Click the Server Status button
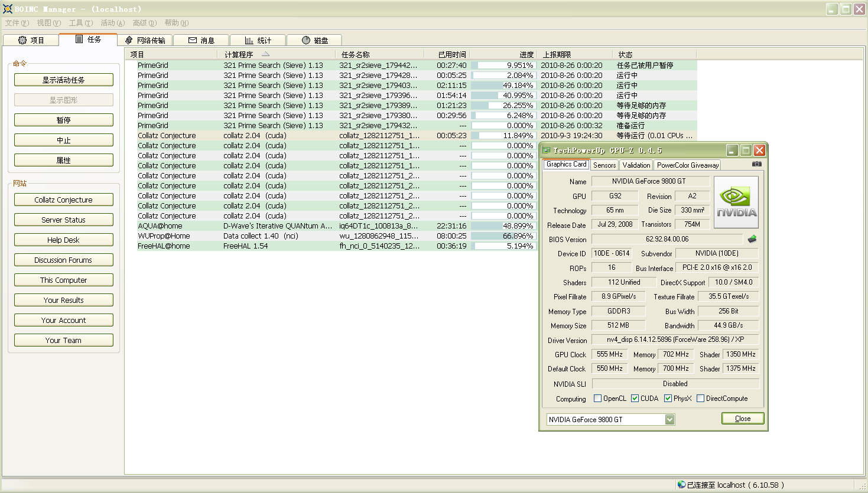Screen dimensions: 868x493 click(x=64, y=220)
